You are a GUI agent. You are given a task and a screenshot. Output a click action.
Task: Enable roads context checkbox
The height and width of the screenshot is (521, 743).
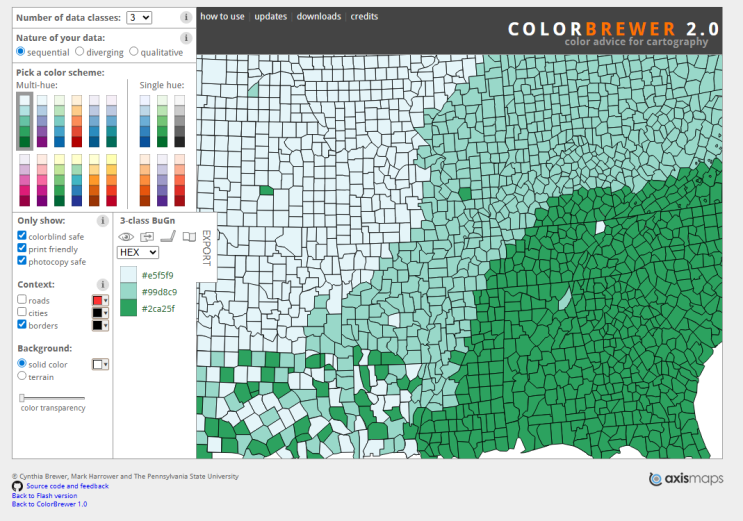pos(22,299)
